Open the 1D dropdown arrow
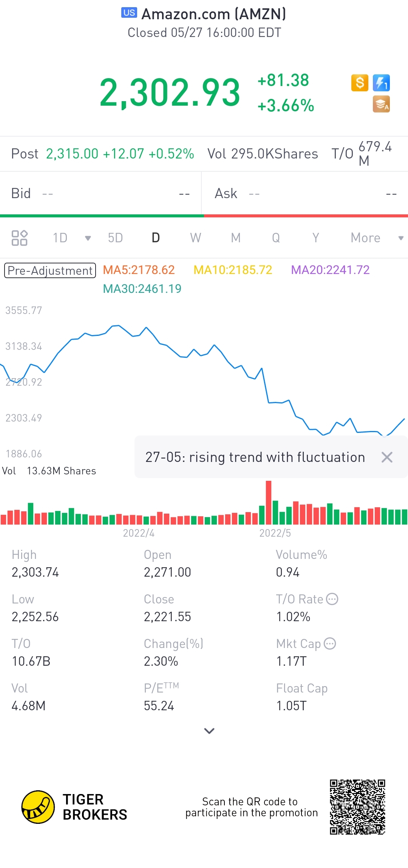Image resolution: width=408 pixels, height=868 pixels. (88, 238)
